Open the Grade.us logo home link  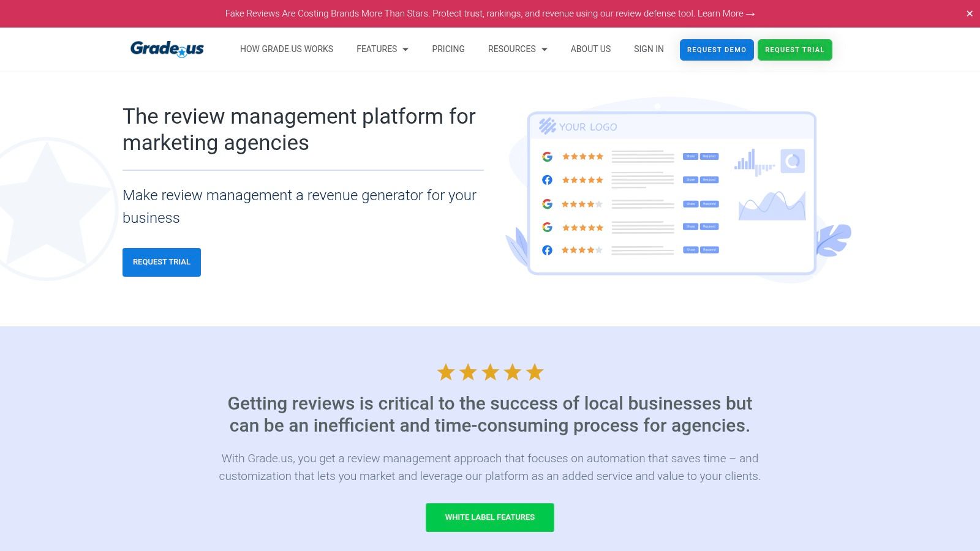167,49
